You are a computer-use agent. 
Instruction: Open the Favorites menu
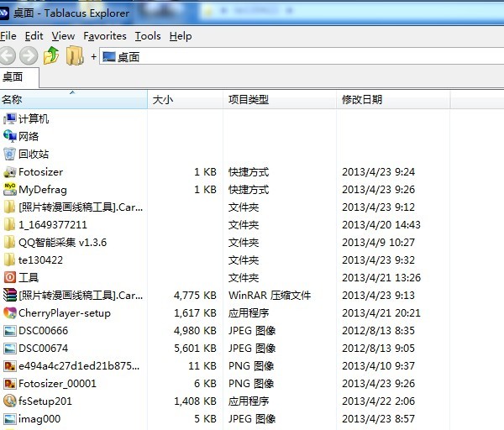click(x=105, y=36)
